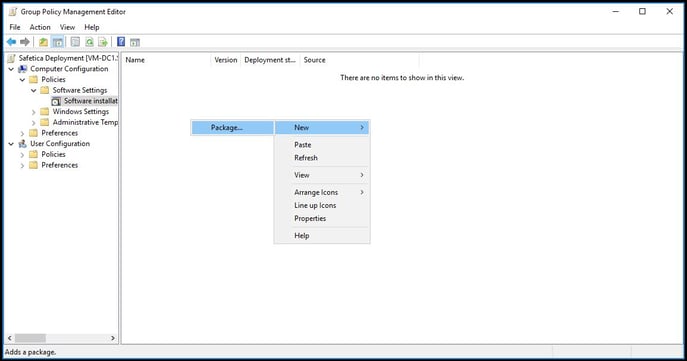Click the Export List toolbar icon
This screenshot has height=361, width=687.
(103, 42)
